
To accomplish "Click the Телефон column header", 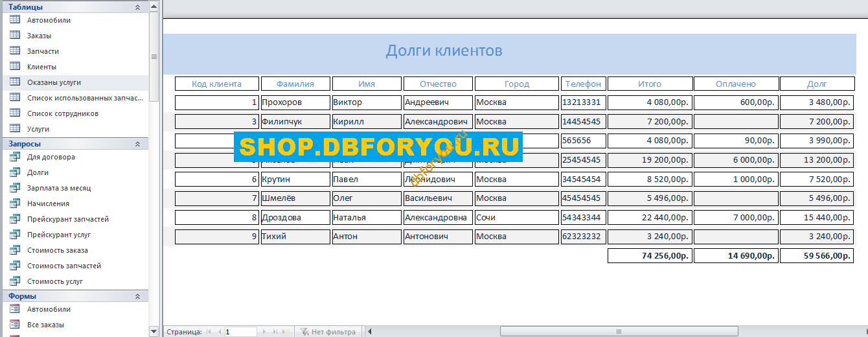I will coord(584,84).
